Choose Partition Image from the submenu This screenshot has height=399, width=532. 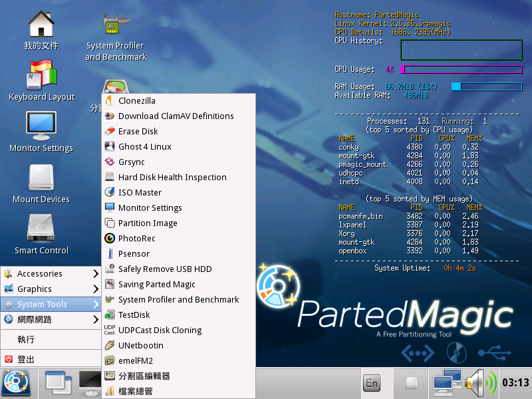point(178,223)
